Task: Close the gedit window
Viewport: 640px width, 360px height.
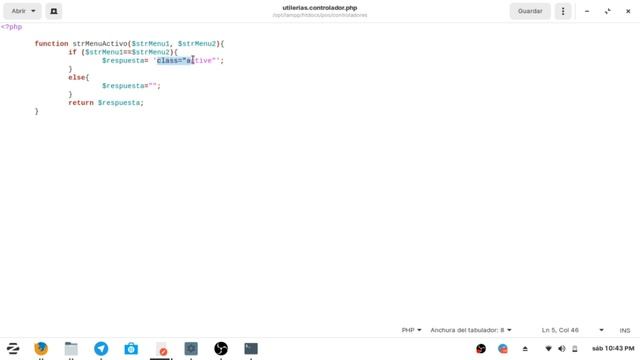Action: (628, 11)
